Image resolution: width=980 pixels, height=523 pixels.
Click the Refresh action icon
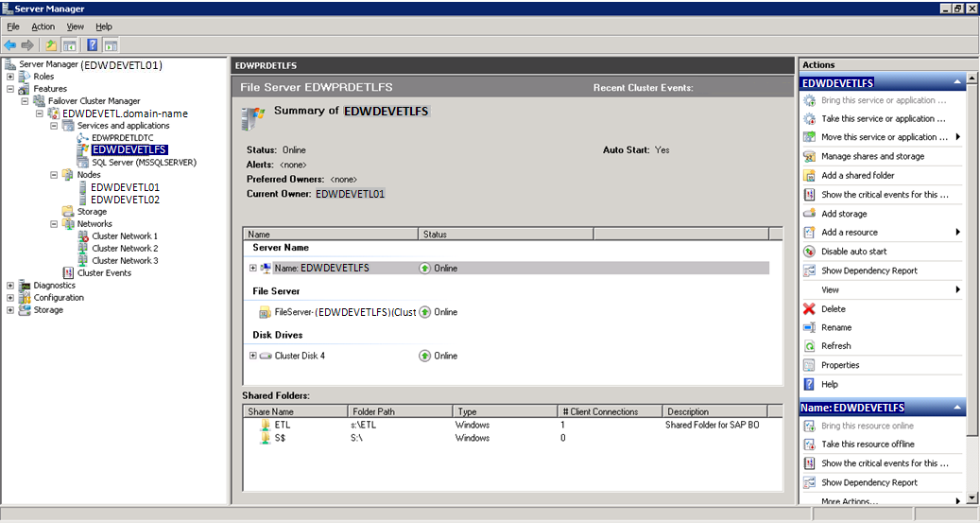click(x=809, y=346)
